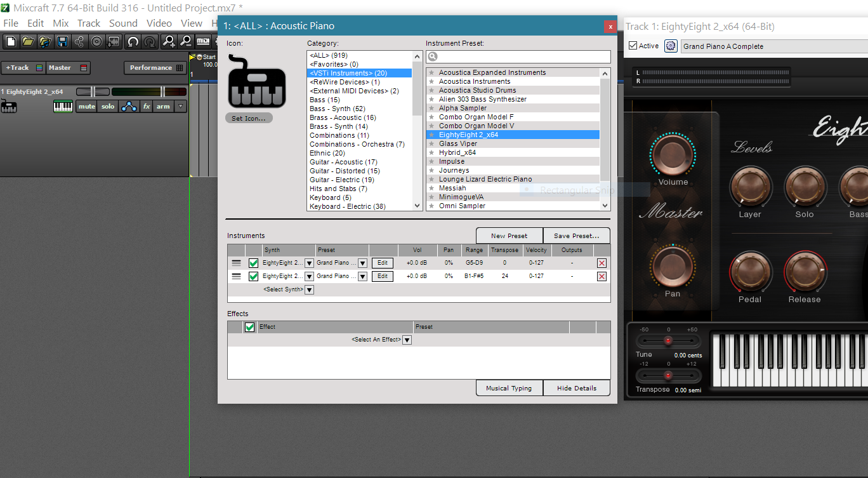
Task: Open the Edit menu
Action: (x=36, y=23)
